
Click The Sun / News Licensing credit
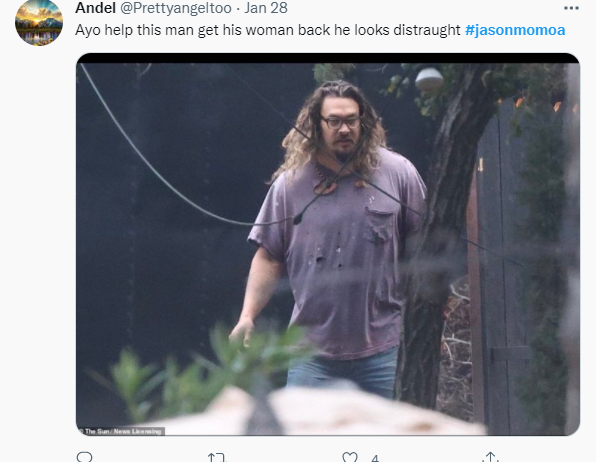coord(122,431)
